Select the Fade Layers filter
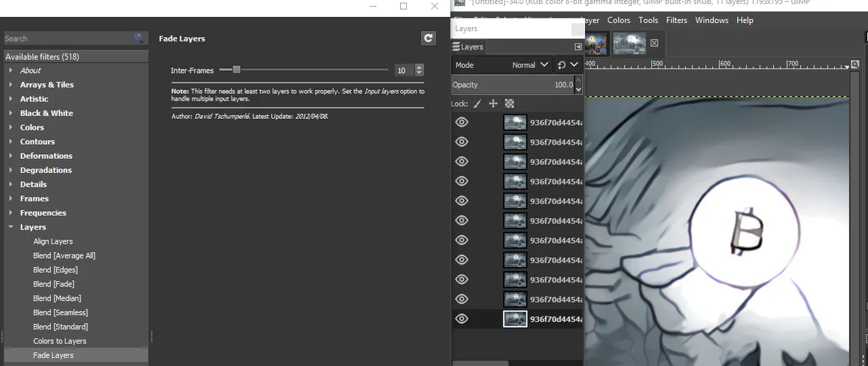 53,356
